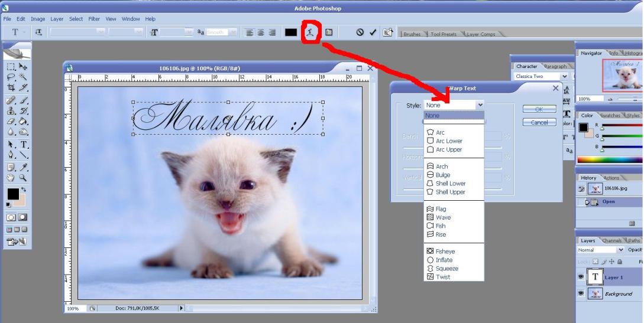Image resolution: width=644 pixels, height=323 pixels.
Task: Switch to the Paragraph tab
Action: point(556,66)
